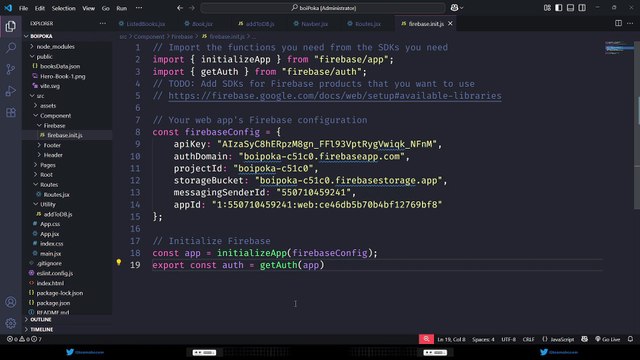Image resolution: width=640 pixels, height=360 pixels.
Task: Open the Go menu
Action: coord(105,8)
